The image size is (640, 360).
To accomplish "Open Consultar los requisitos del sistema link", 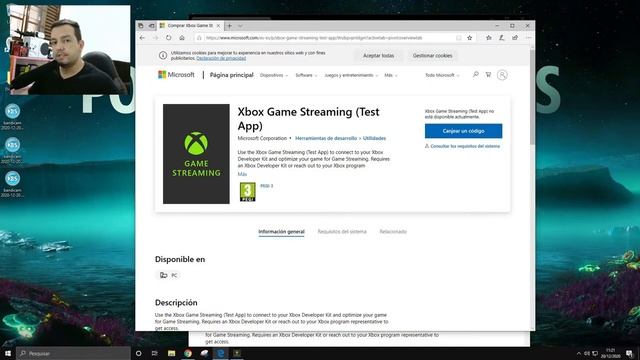I will point(465,146).
